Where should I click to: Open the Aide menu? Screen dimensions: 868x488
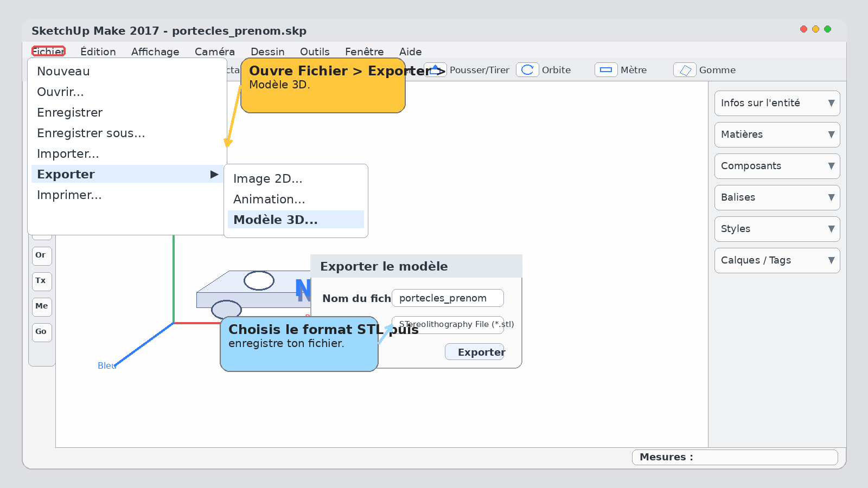point(411,52)
